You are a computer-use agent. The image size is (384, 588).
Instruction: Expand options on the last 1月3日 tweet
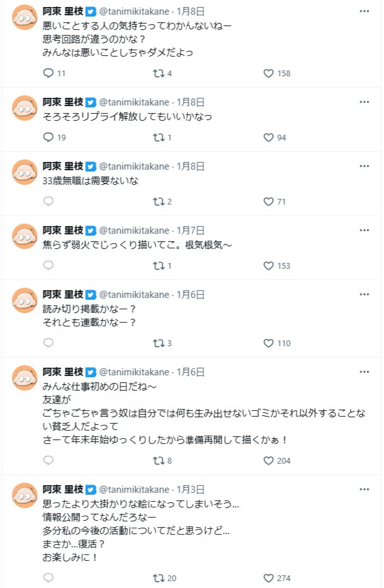(364, 490)
